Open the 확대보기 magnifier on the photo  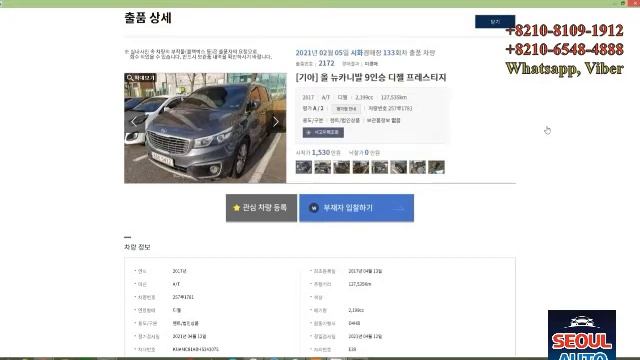(x=140, y=78)
